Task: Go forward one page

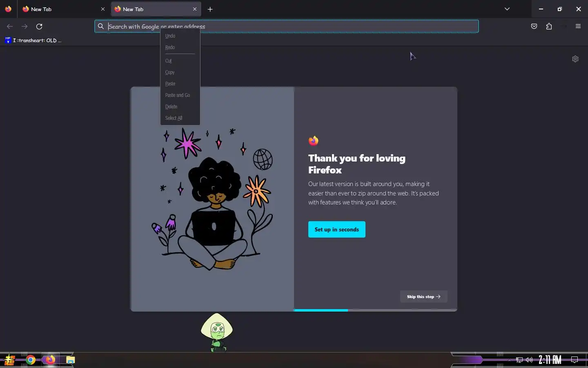Action: [24, 27]
